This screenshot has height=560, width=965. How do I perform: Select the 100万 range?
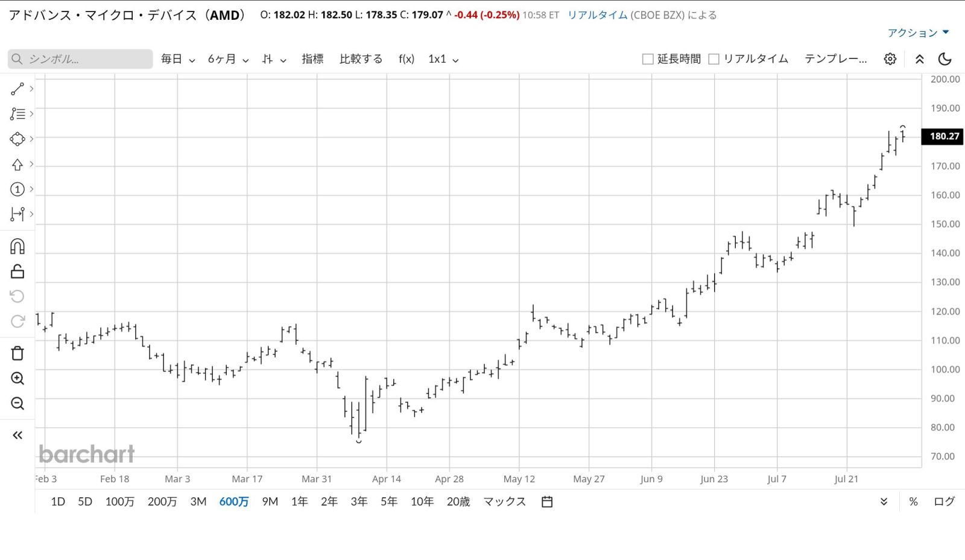tap(119, 502)
